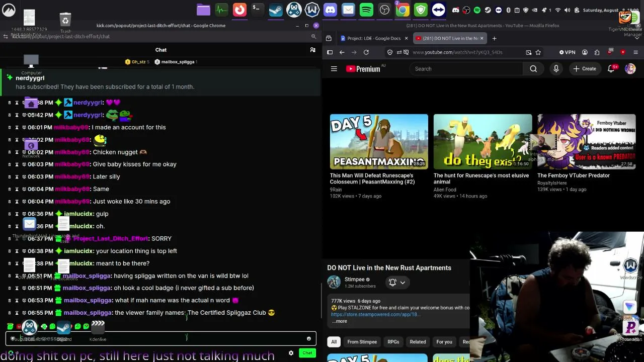Toggle the Firefox VPN button
This screenshot has width=644, height=362.
[x=568, y=52]
